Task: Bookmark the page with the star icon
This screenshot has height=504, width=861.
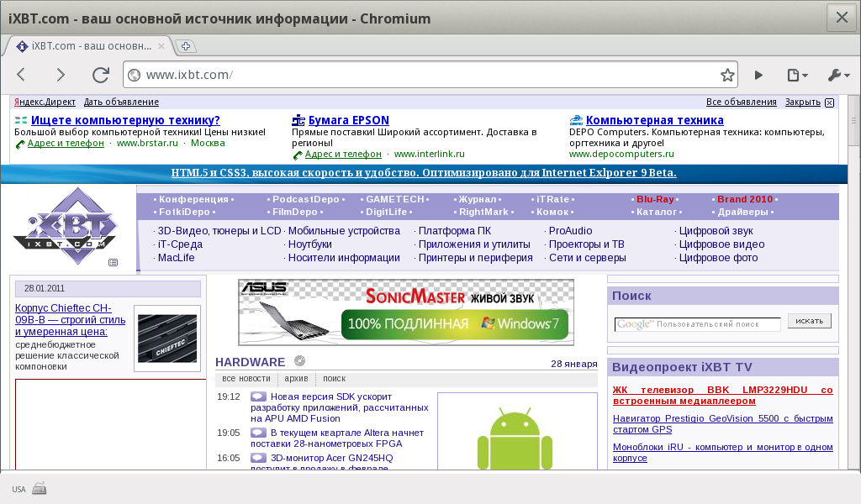Action: tap(727, 75)
